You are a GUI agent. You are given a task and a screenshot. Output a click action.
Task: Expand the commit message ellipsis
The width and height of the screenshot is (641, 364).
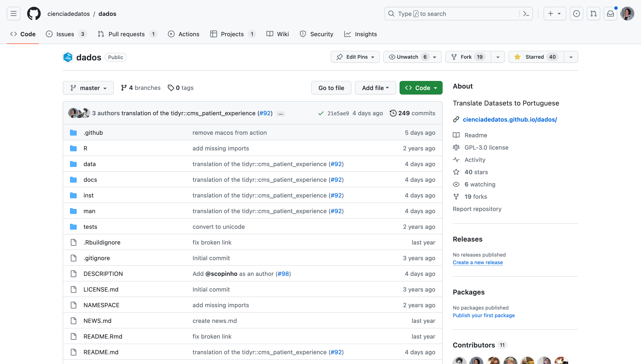(281, 114)
